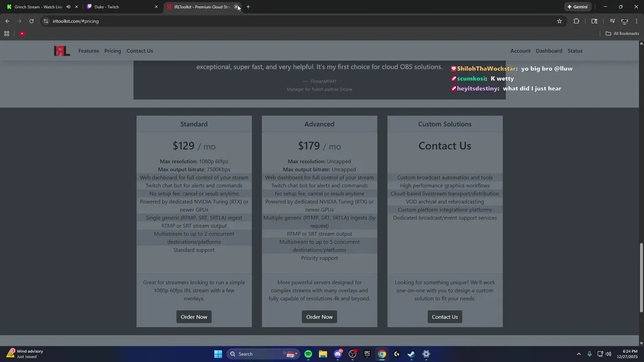This screenshot has width=644, height=362.
Task: Click "VOD archival and rebroadcasting" text
Action: click(445, 202)
